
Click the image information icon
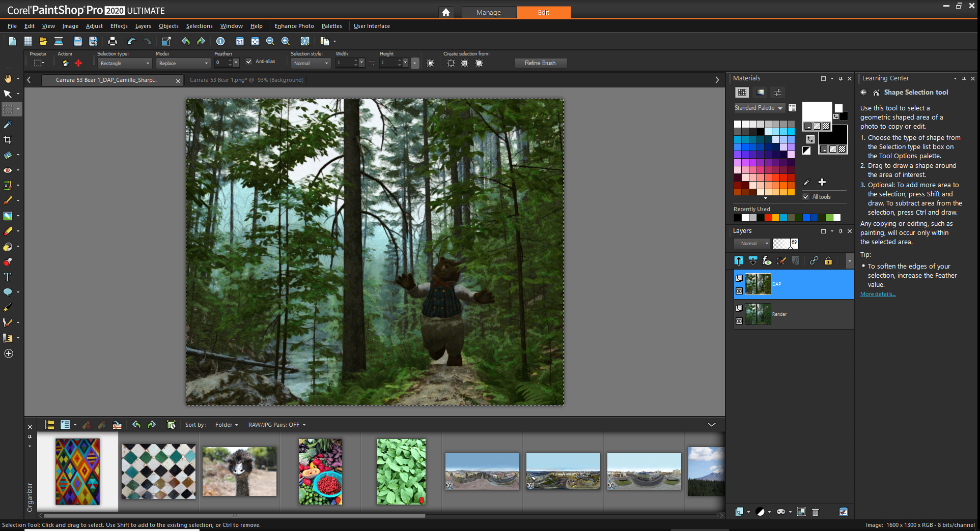(220, 41)
